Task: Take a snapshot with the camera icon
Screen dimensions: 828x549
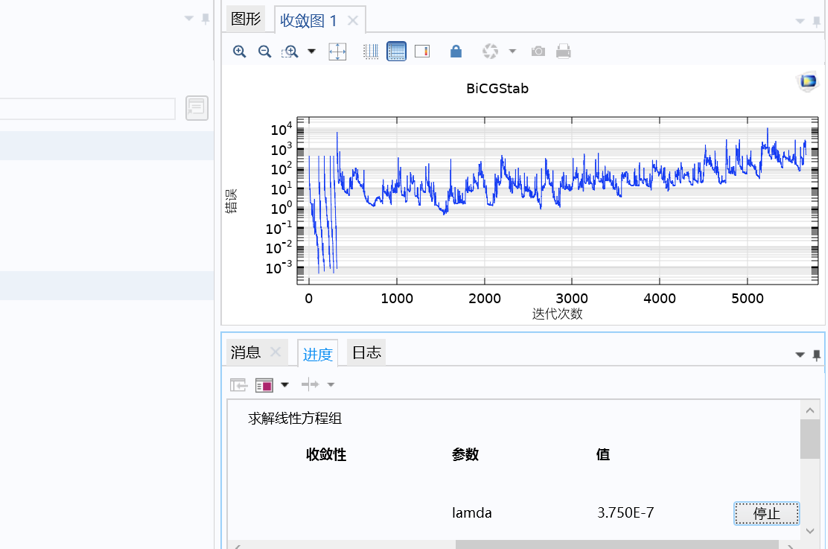Action: (538, 51)
